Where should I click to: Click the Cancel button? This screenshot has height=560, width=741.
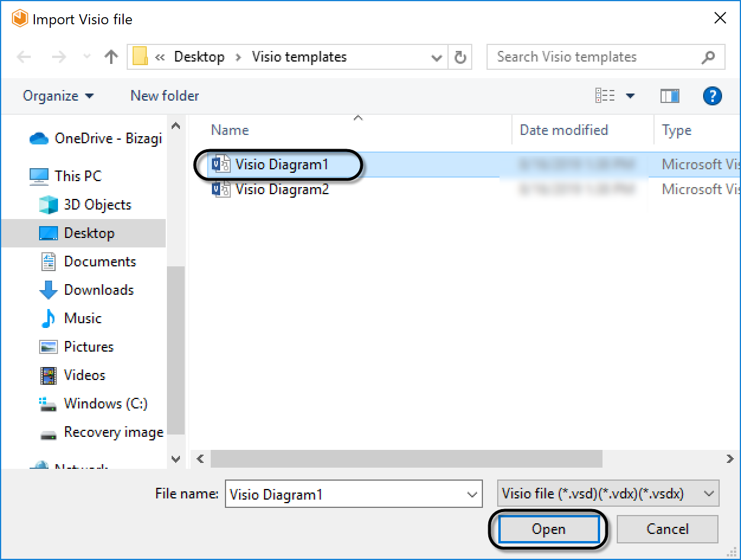coord(668,529)
